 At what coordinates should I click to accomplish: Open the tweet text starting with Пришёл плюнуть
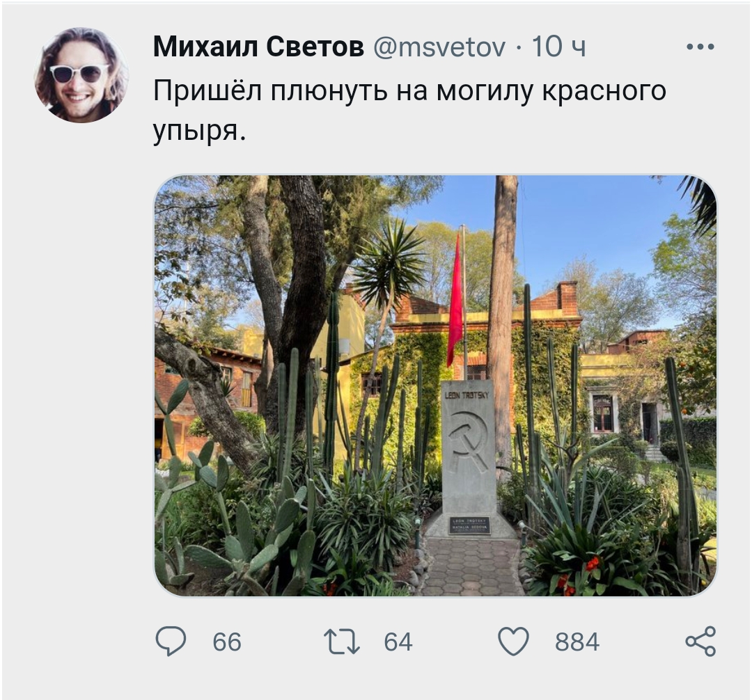pyautogui.click(x=409, y=110)
